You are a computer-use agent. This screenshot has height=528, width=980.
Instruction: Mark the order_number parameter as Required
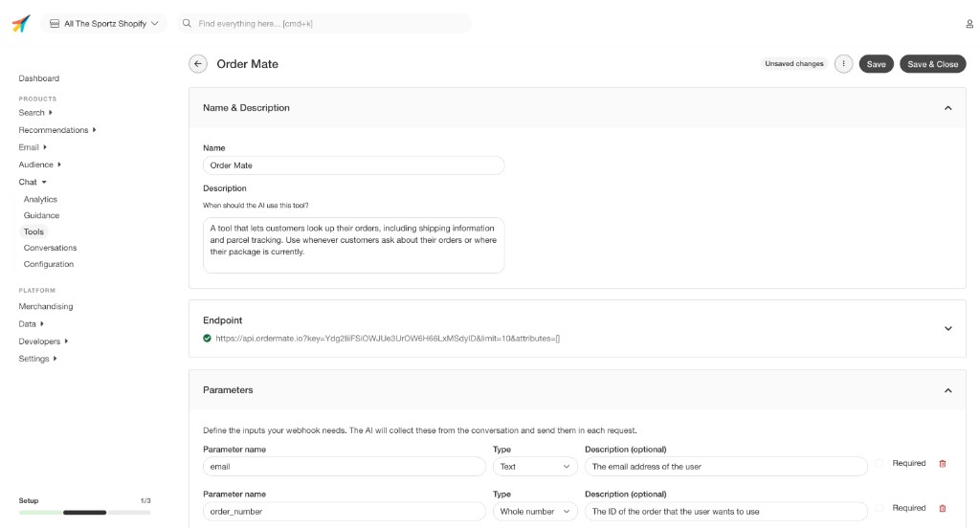(880, 509)
